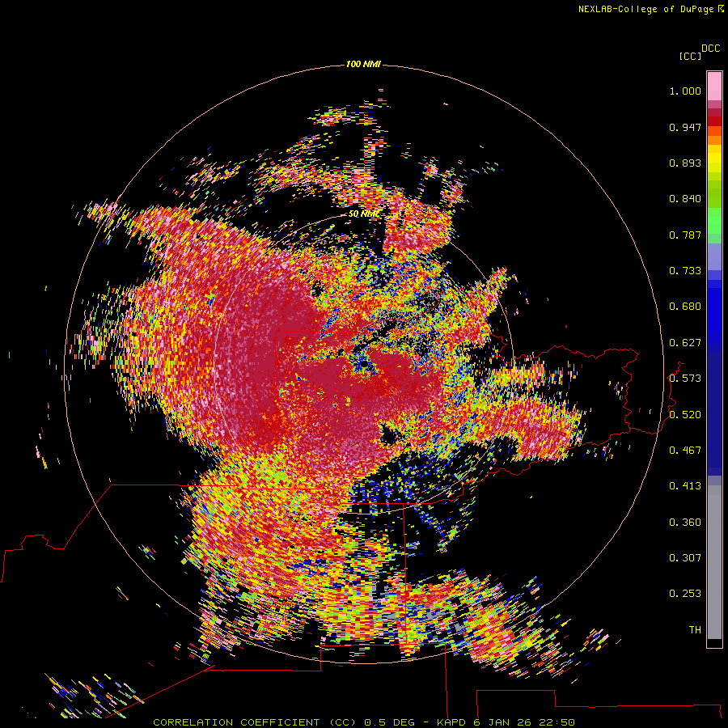Viewport: 728px width, 728px height.
Task: Click the TH threshold label
Action: pyautogui.click(x=695, y=630)
